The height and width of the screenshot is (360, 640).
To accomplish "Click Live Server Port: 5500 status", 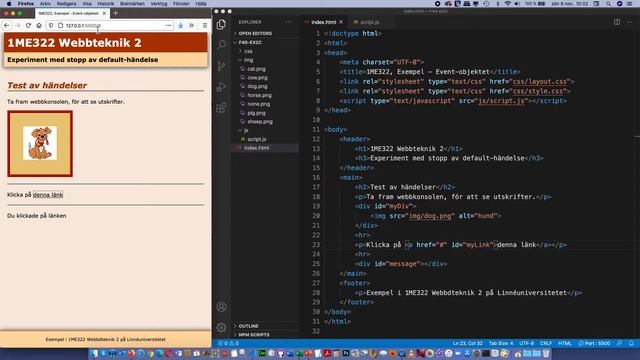I will pos(594,343).
